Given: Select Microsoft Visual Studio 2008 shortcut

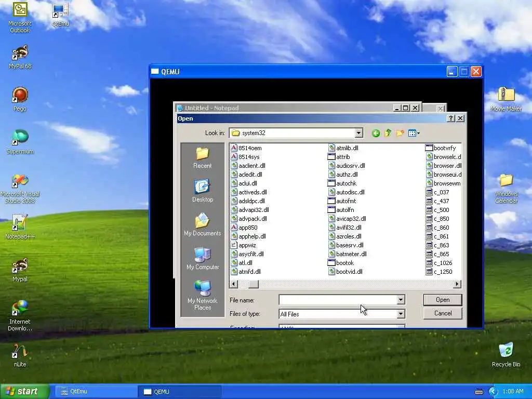Looking at the screenshot, I should pos(20,189).
